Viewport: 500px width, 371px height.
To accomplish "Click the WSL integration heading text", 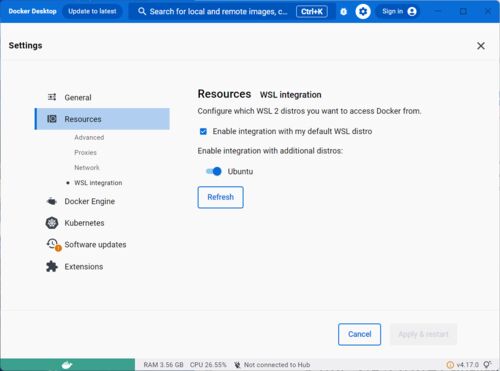I will 290,95.
